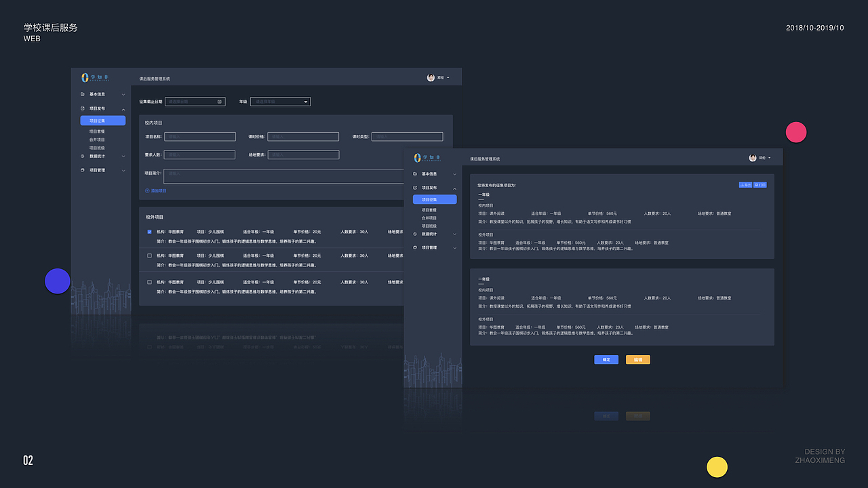Click the 课后服务管理系统 title in the front window
Image resolution: width=868 pixels, height=488 pixels.
pos(484,159)
